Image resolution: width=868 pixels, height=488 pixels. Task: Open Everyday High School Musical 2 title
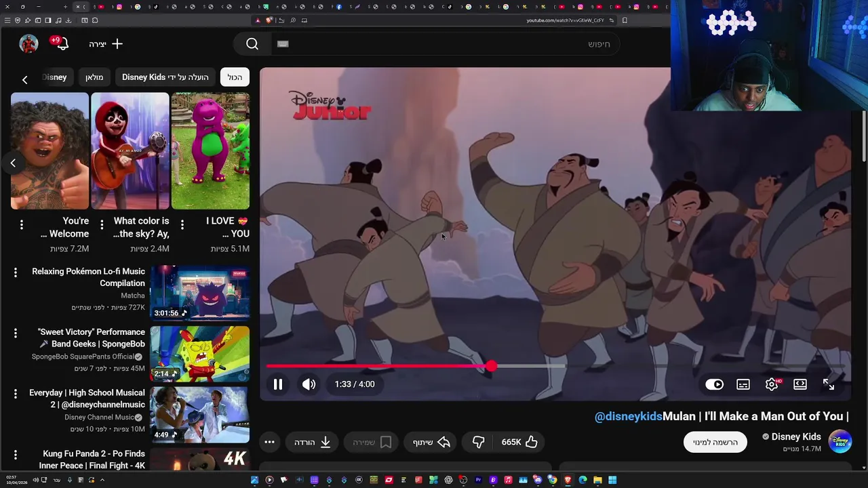[87, 399]
